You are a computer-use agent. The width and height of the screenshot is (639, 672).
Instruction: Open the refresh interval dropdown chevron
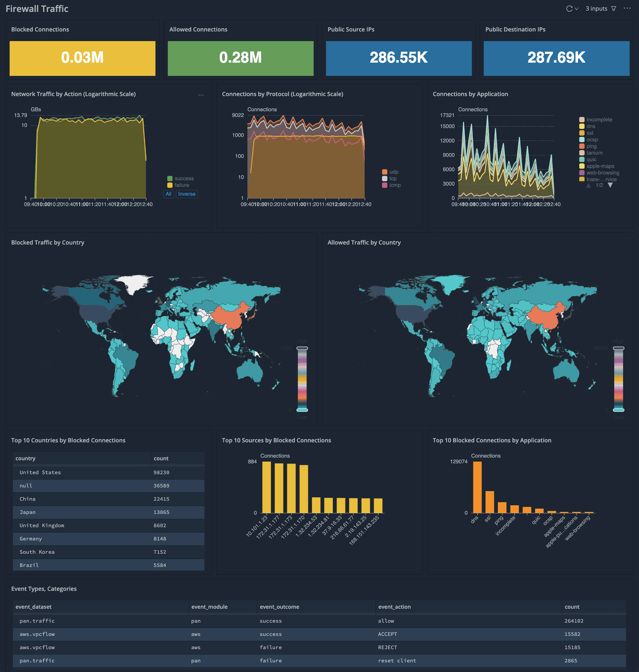coord(576,9)
